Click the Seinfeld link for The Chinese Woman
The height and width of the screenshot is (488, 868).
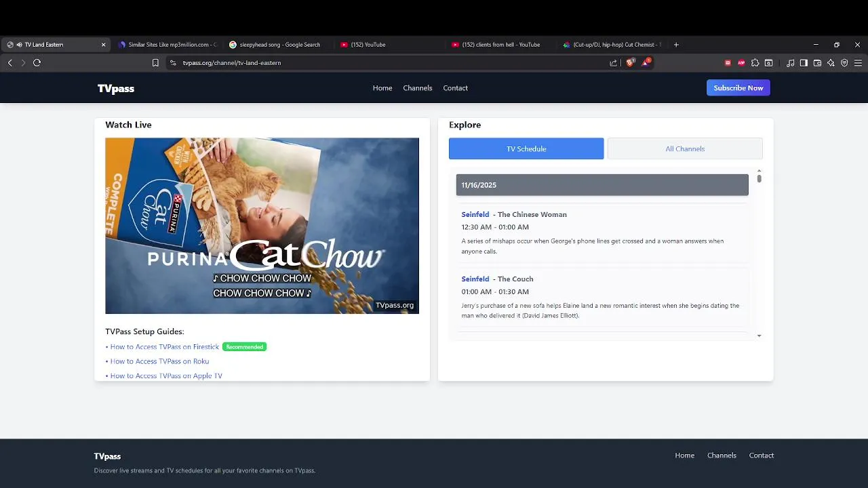click(x=475, y=214)
